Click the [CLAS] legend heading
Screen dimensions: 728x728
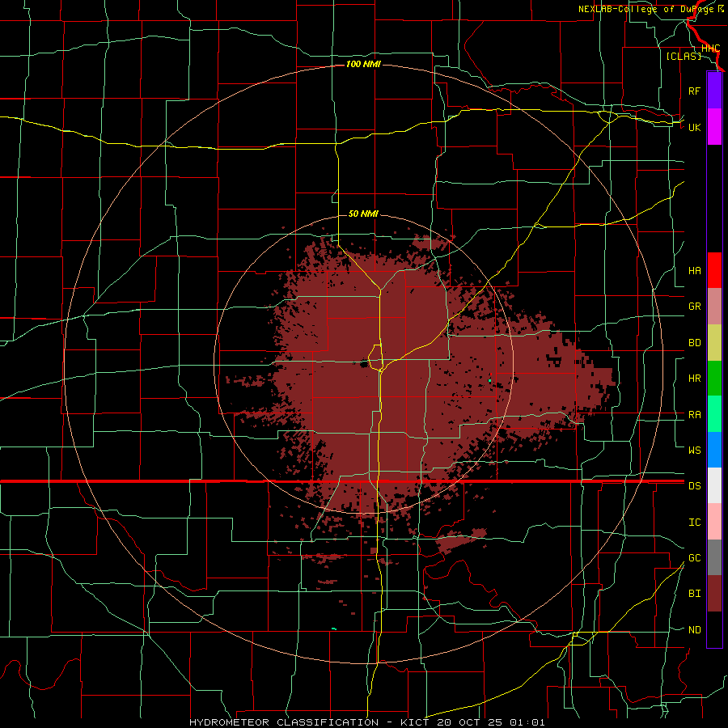(684, 56)
